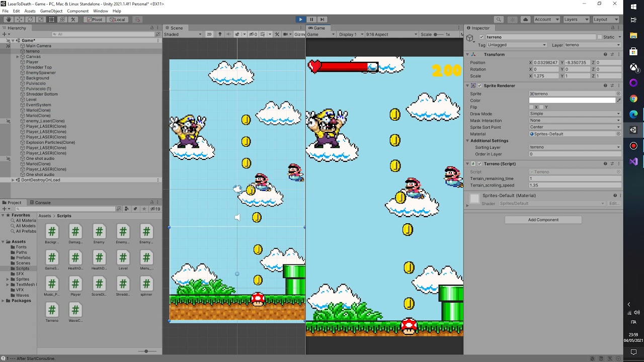
Task: Select the Move tool
Action: (19, 20)
